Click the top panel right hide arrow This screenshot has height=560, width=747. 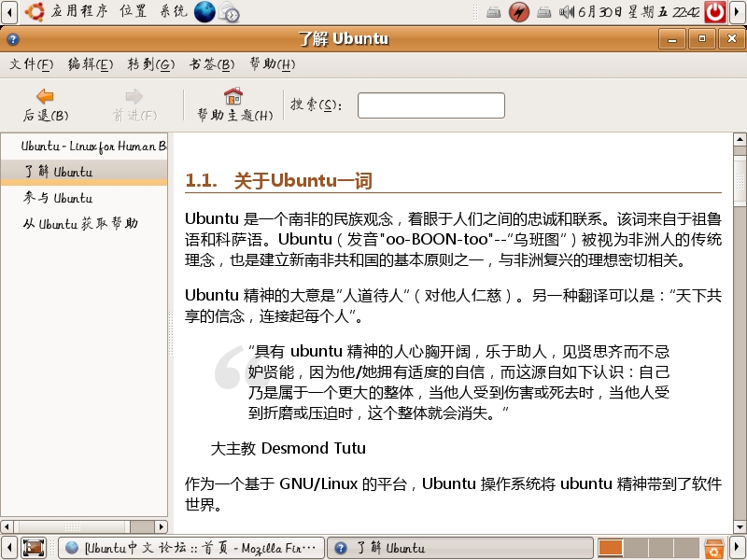(738, 12)
